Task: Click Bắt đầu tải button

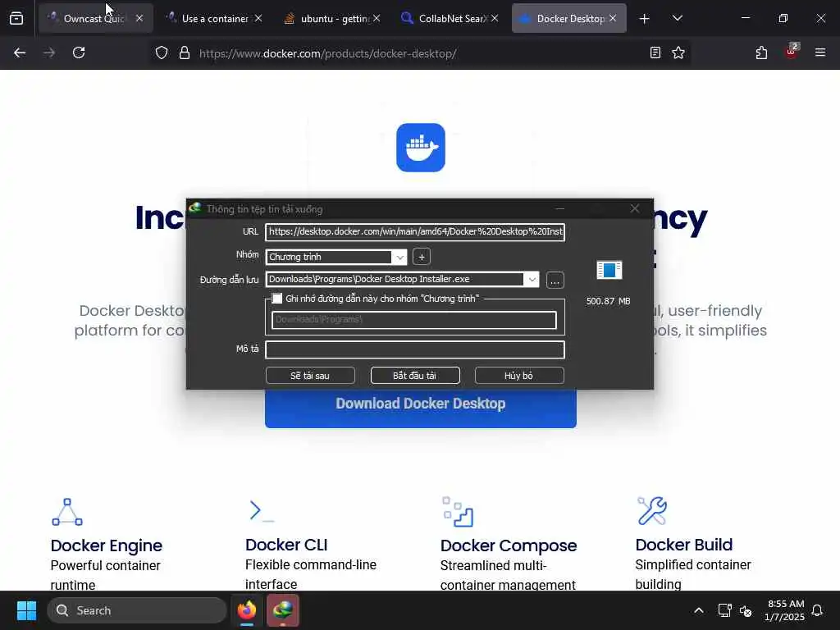Action: [414, 376]
